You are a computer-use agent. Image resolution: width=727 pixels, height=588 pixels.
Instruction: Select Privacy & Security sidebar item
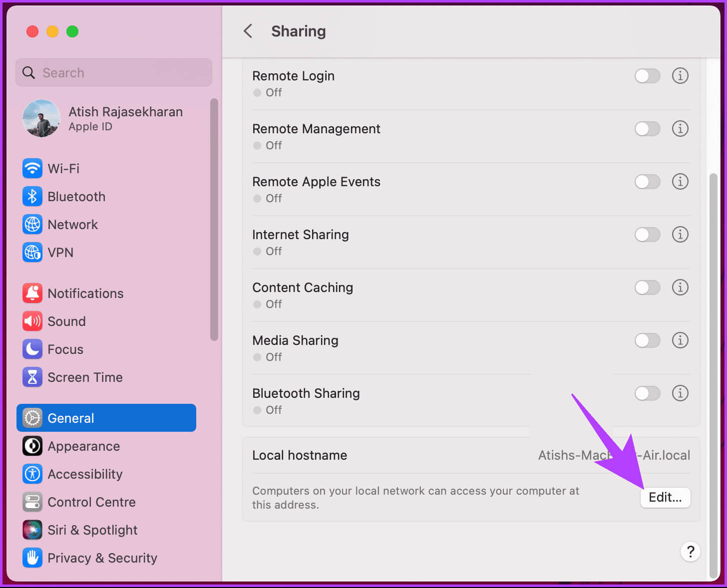point(102,558)
